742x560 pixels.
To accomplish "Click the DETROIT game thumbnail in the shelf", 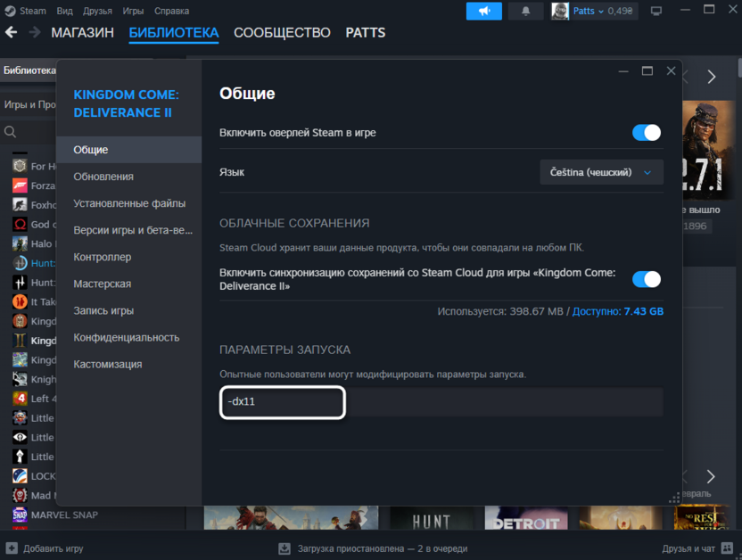I will click(526, 518).
